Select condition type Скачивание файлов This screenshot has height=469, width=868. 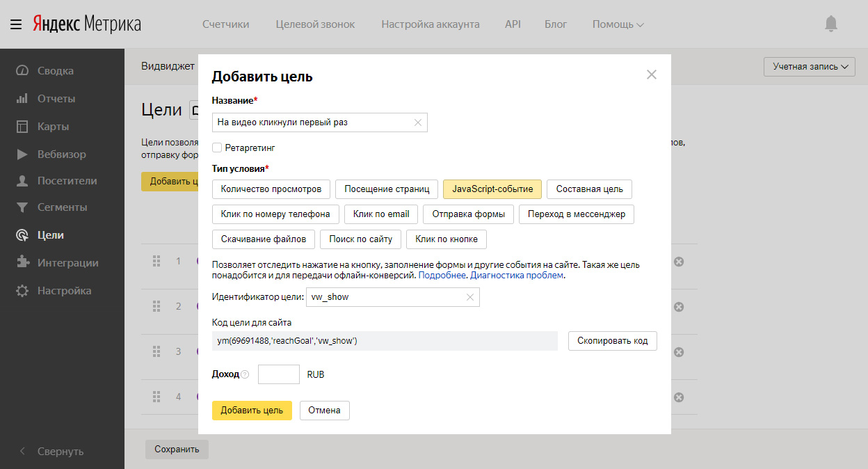(x=264, y=239)
